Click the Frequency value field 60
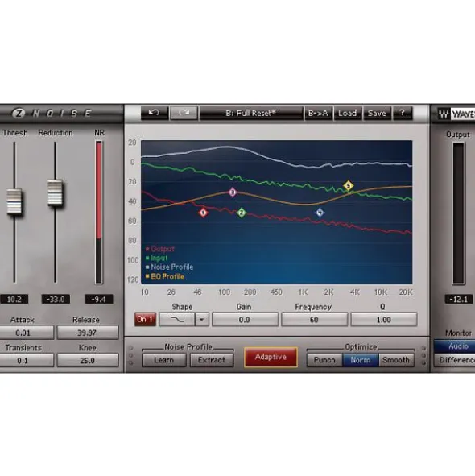The height and width of the screenshot is (476, 475). 314,320
